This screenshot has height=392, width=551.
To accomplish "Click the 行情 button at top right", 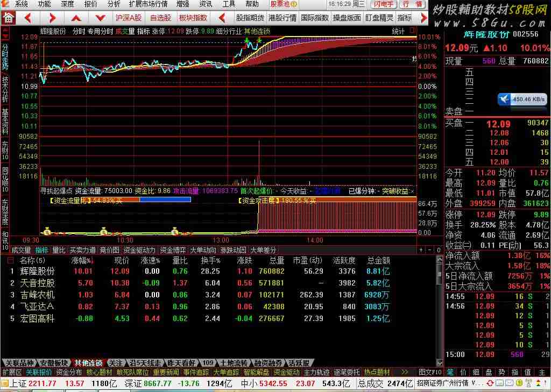I will [x=413, y=4].
